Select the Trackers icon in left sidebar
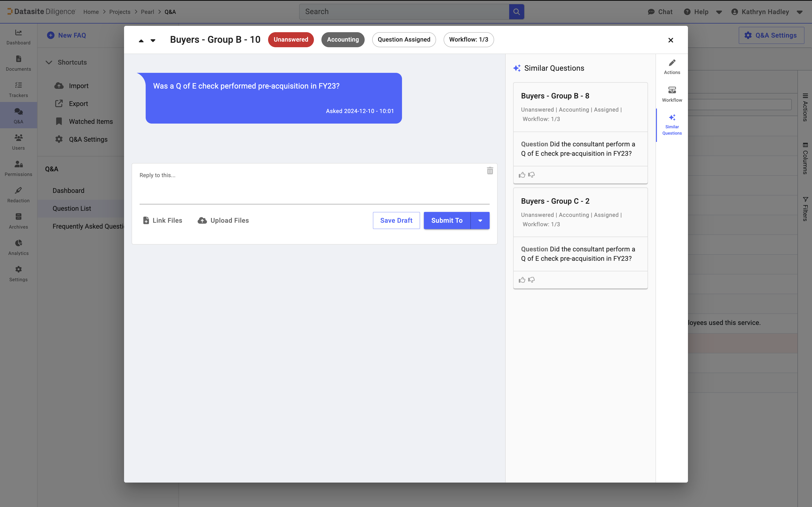 click(18, 89)
